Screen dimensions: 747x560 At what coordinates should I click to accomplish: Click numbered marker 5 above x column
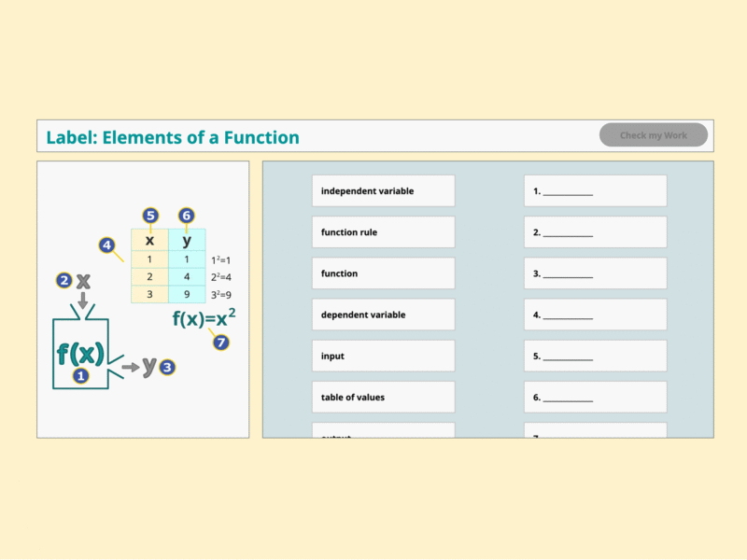coord(149,216)
